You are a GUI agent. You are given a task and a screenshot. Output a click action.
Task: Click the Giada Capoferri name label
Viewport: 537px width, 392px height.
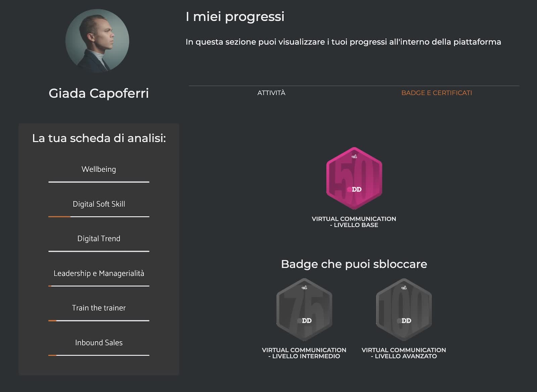pos(99,94)
